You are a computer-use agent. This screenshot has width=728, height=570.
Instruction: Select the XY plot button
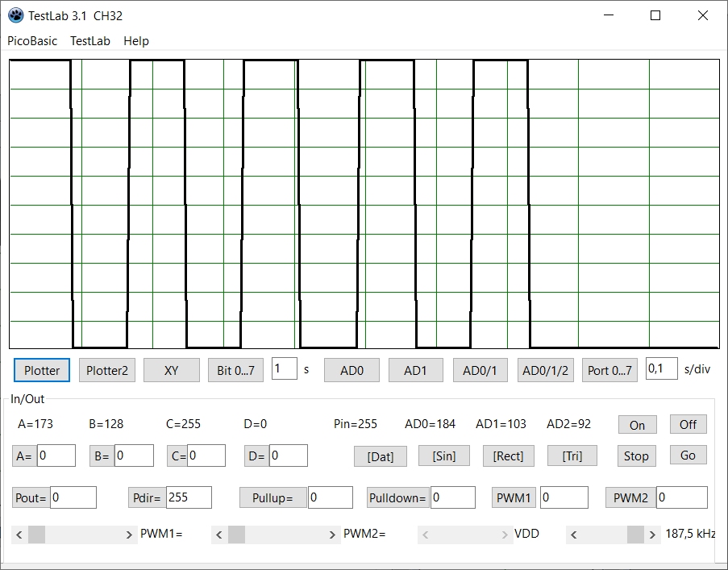point(171,370)
